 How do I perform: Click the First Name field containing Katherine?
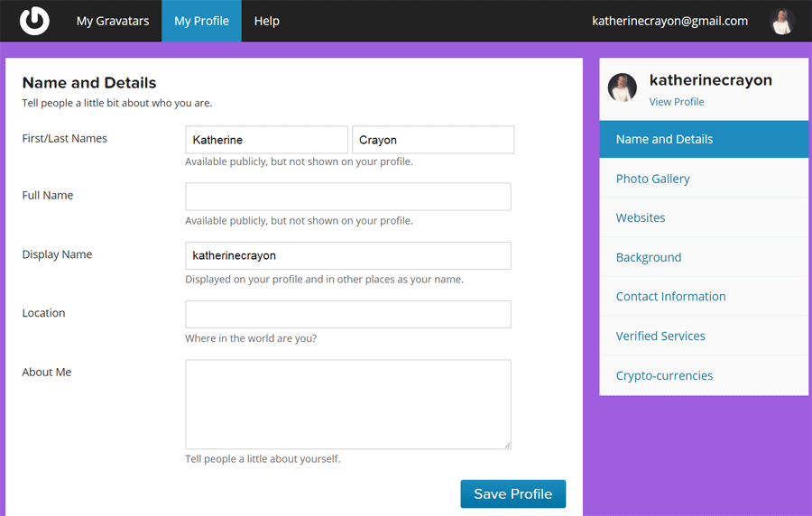[266, 140]
